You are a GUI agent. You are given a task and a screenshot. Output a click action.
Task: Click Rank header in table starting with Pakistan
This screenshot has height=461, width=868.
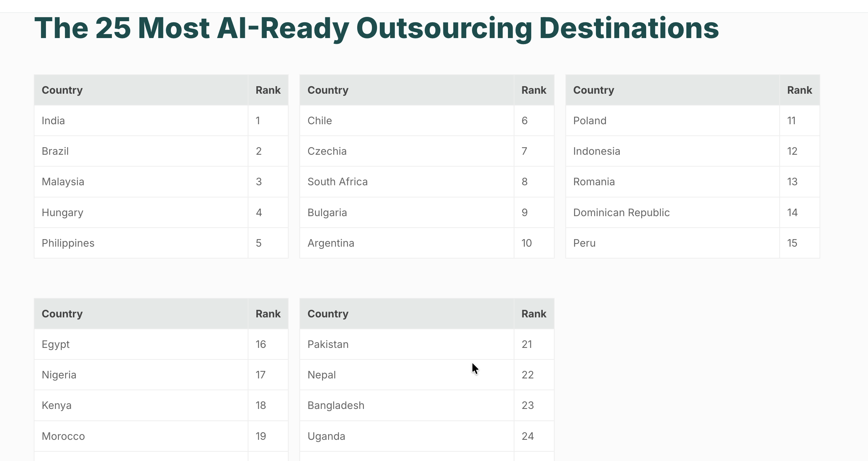point(534,314)
